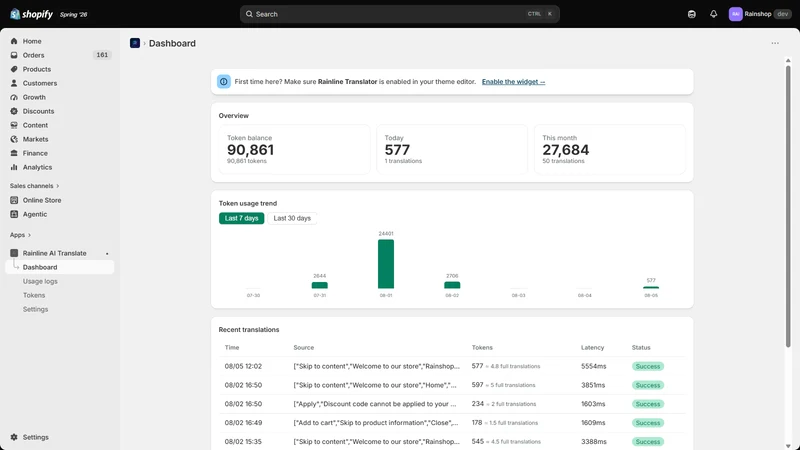Click the Markets globe icon
This screenshot has width=800, height=450.
pyautogui.click(x=14, y=139)
